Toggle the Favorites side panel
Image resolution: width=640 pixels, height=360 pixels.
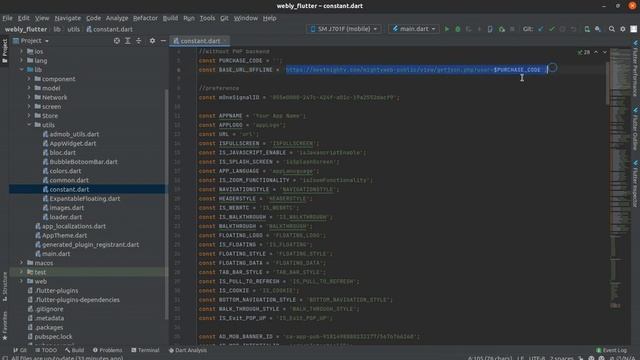(x=4, y=325)
